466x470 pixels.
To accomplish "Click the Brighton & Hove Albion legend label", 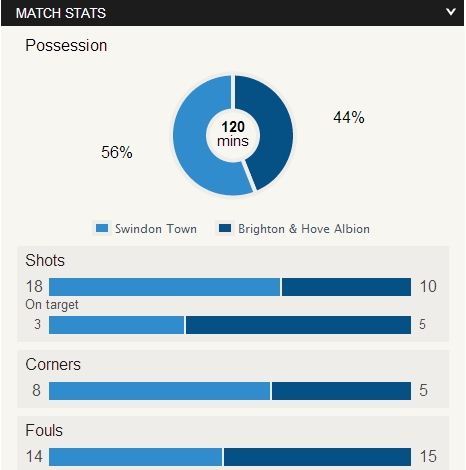I will click(304, 229).
